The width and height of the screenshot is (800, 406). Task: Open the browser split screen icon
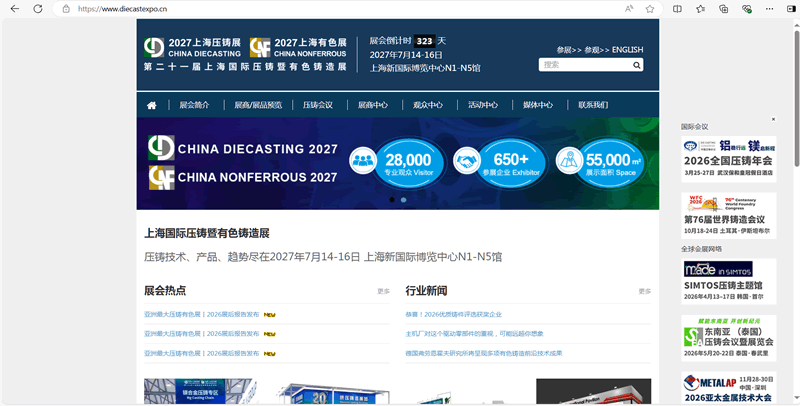coord(677,9)
